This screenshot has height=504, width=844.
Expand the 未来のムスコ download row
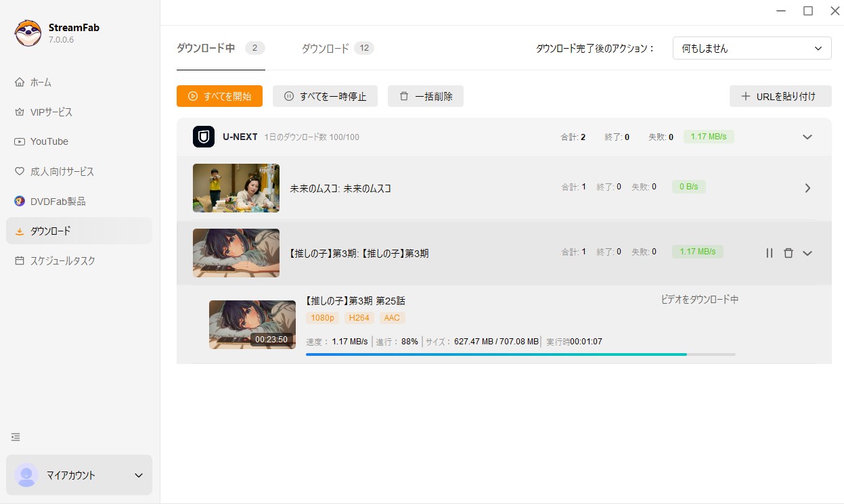click(x=807, y=188)
